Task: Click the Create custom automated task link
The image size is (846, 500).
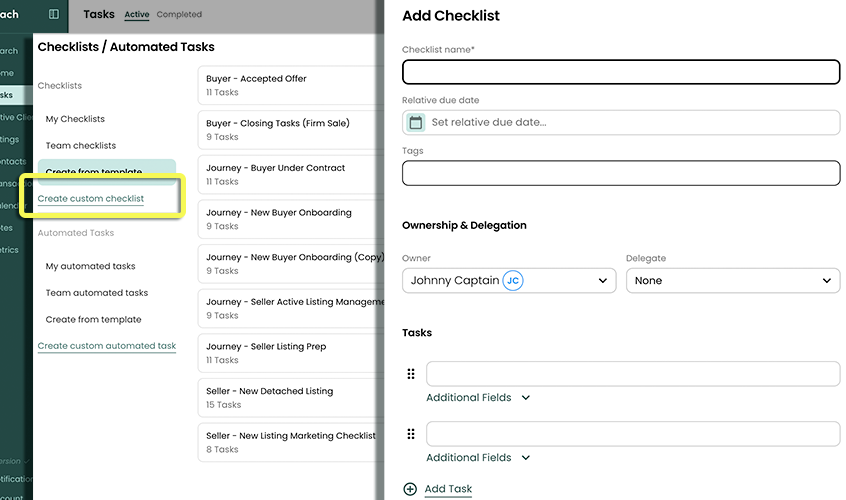Action: tap(107, 346)
